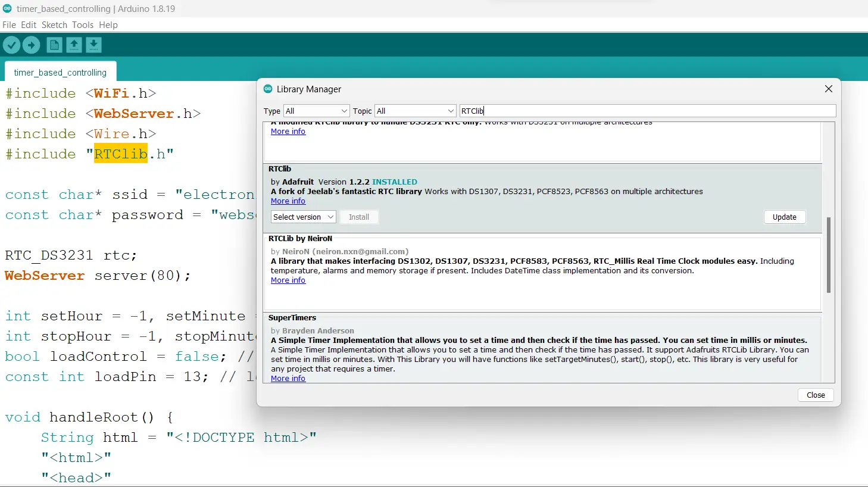Open the Tools menu
The image size is (868, 487).
pos(83,25)
